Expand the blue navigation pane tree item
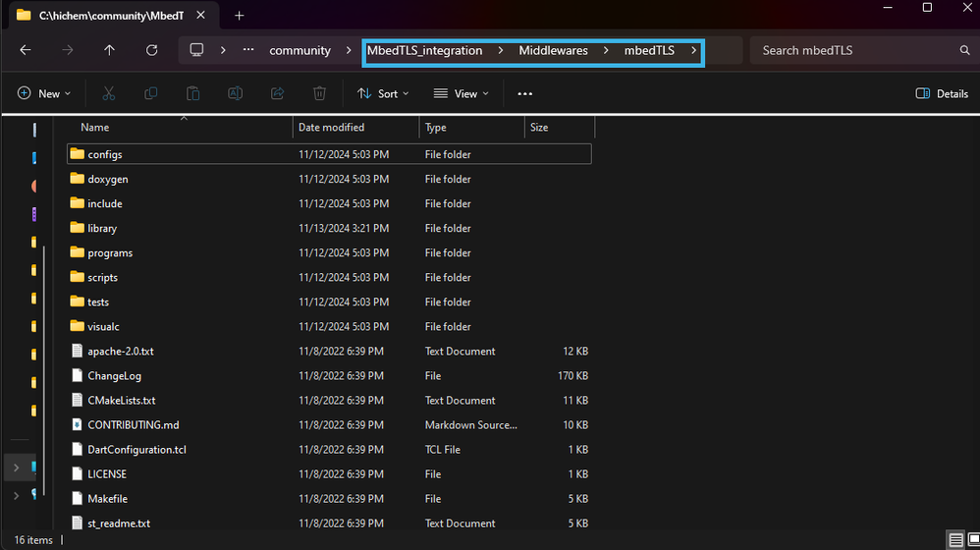The height and width of the screenshot is (550, 980). click(x=17, y=467)
